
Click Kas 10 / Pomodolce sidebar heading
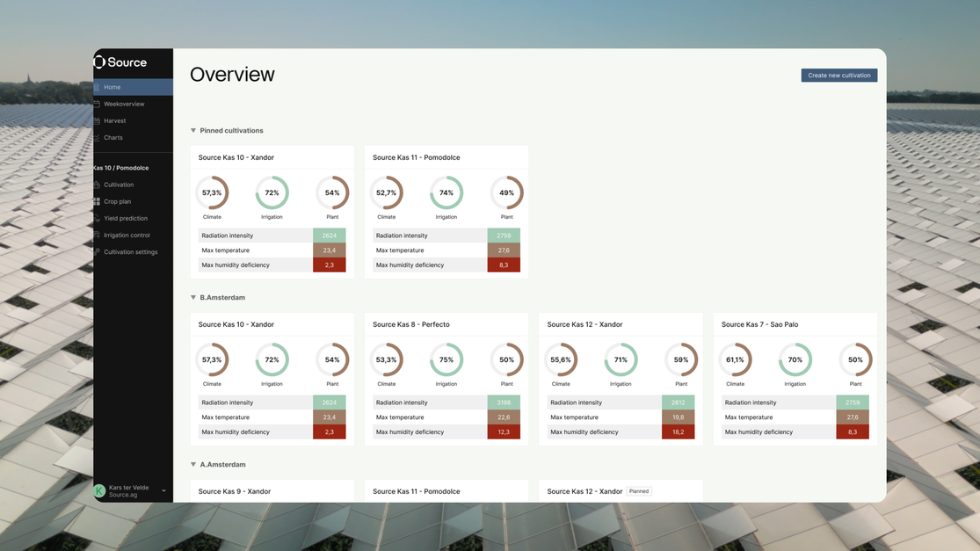[x=121, y=168]
